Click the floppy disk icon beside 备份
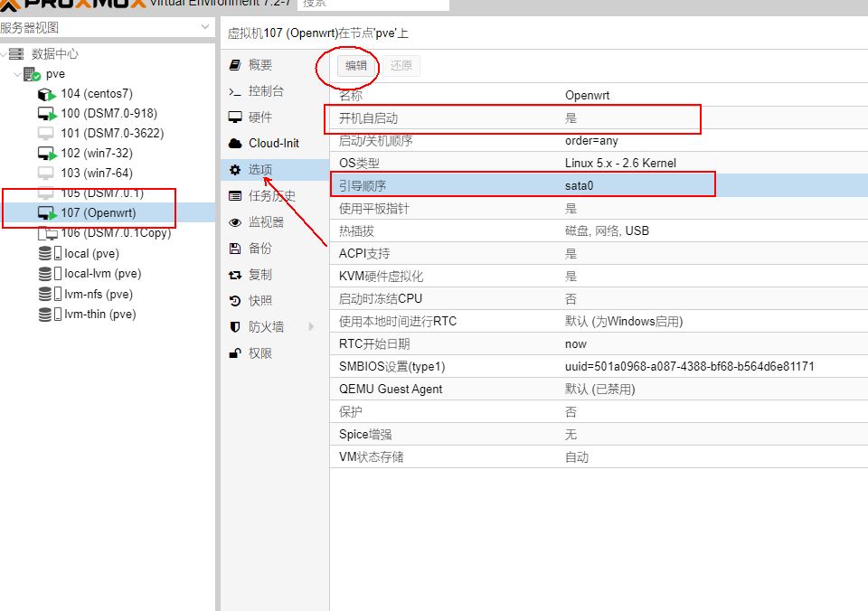 click(235, 249)
